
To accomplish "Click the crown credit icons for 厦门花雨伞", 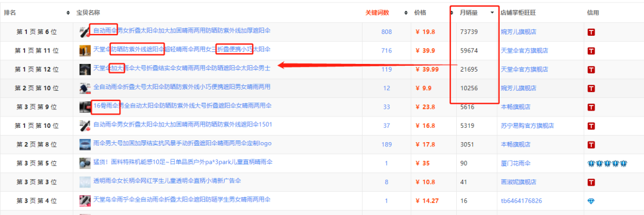I will (608, 163).
